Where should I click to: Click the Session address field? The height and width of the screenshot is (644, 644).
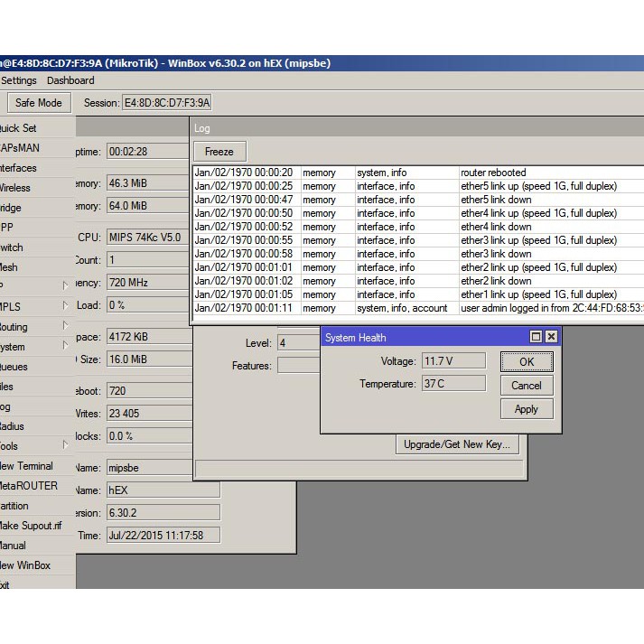pyautogui.click(x=167, y=103)
